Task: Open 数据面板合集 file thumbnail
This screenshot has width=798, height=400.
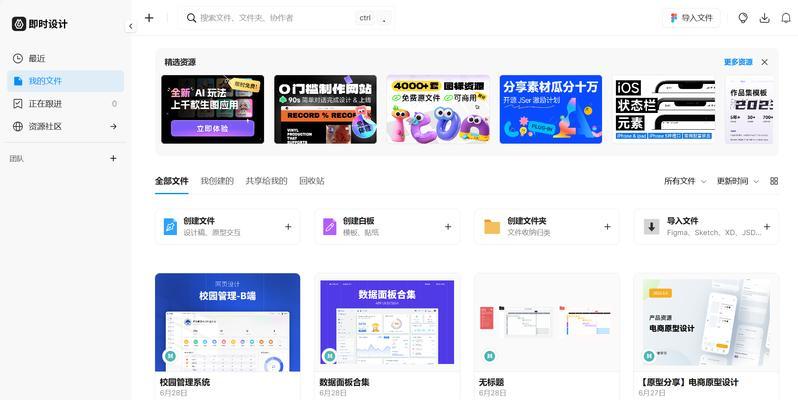Action: point(387,322)
